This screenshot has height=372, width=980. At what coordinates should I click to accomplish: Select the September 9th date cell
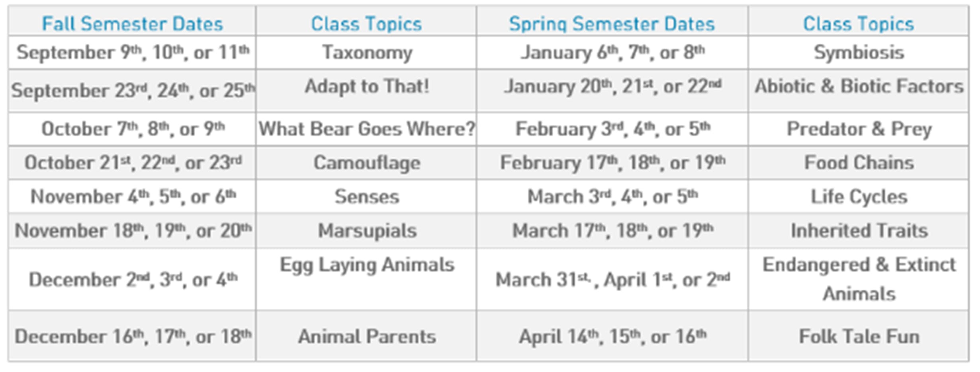133,53
